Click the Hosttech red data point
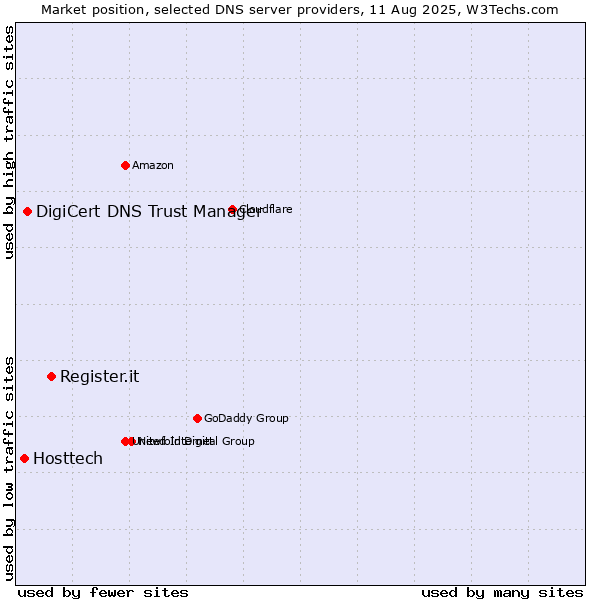Viewport: 600px width, 600px height. (x=24, y=459)
